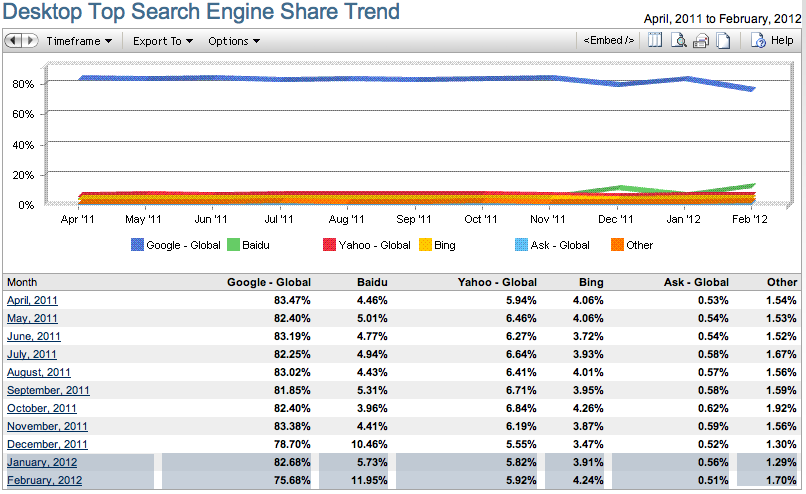Viewport: 806px width, 494px height.
Task: Click the Ask - Global legend swatch
Action: [520, 245]
